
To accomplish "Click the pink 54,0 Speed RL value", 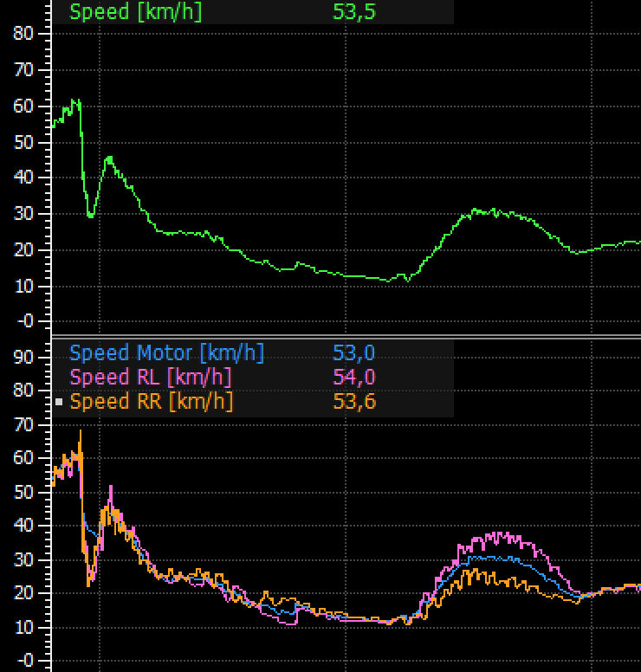I will (x=354, y=378).
